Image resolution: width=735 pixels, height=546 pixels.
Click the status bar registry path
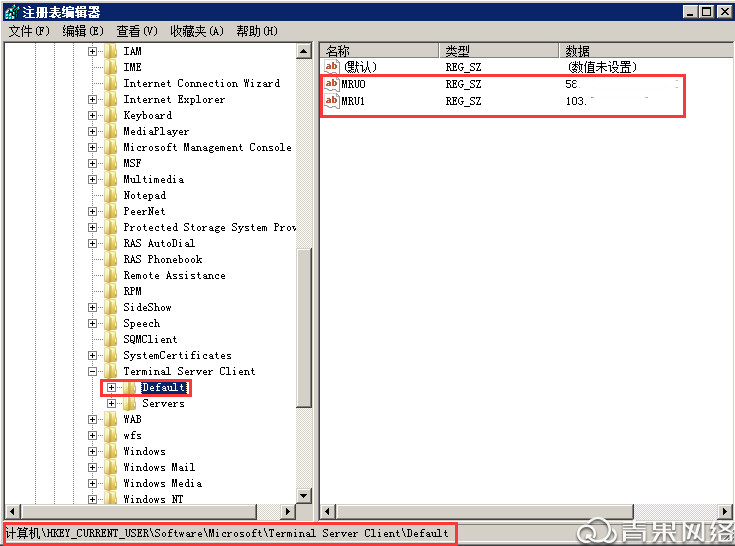pos(227,533)
